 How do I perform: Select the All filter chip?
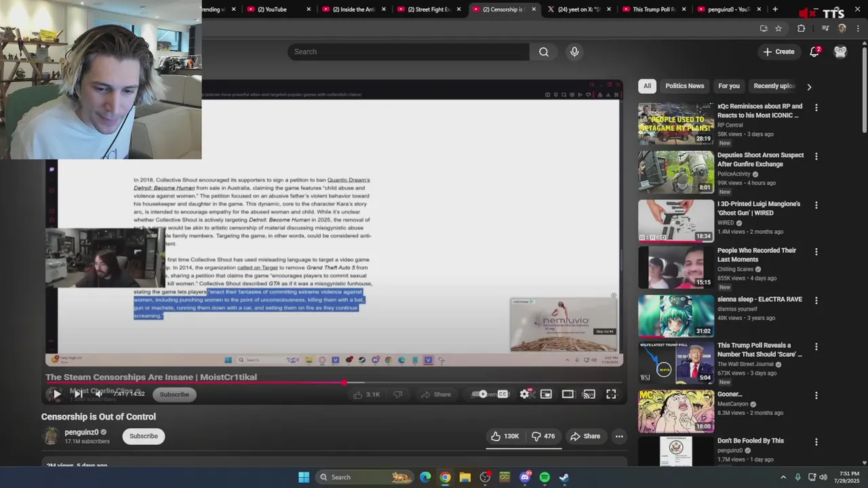[647, 86]
